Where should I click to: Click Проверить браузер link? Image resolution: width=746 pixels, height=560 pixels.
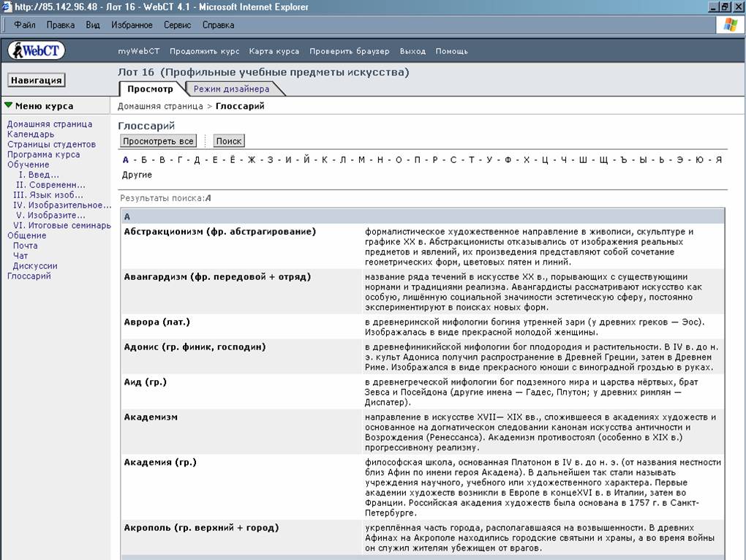[349, 51]
